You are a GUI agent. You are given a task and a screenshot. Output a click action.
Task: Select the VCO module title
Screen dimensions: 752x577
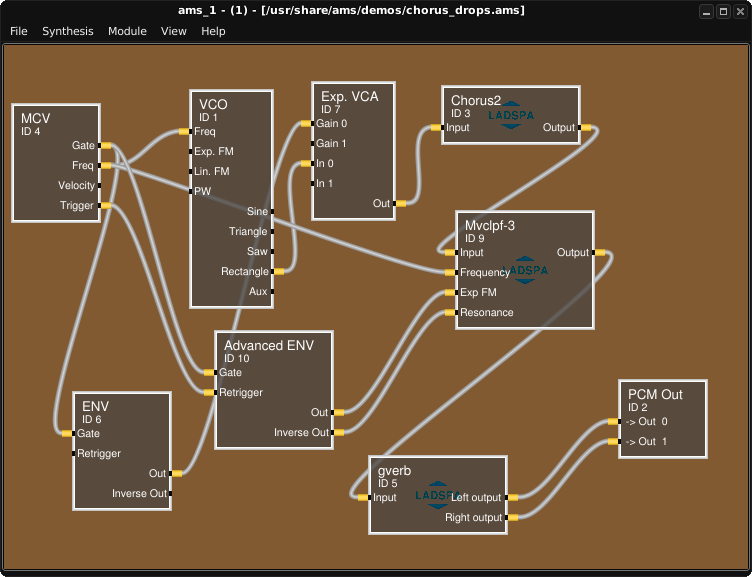click(213, 105)
